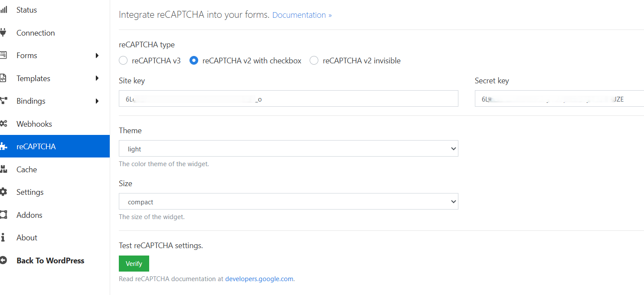The height and width of the screenshot is (295, 644).
Task: Open the Cache menu item
Action: (26, 169)
